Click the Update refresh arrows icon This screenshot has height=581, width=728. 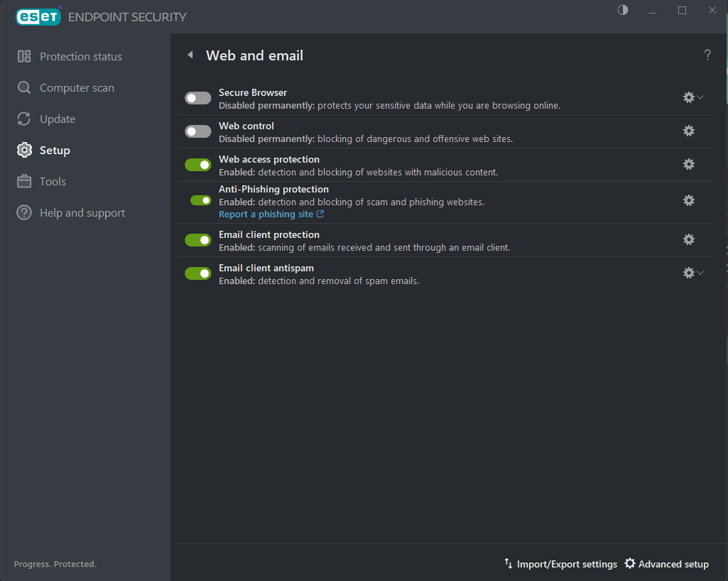tap(24, 119)
